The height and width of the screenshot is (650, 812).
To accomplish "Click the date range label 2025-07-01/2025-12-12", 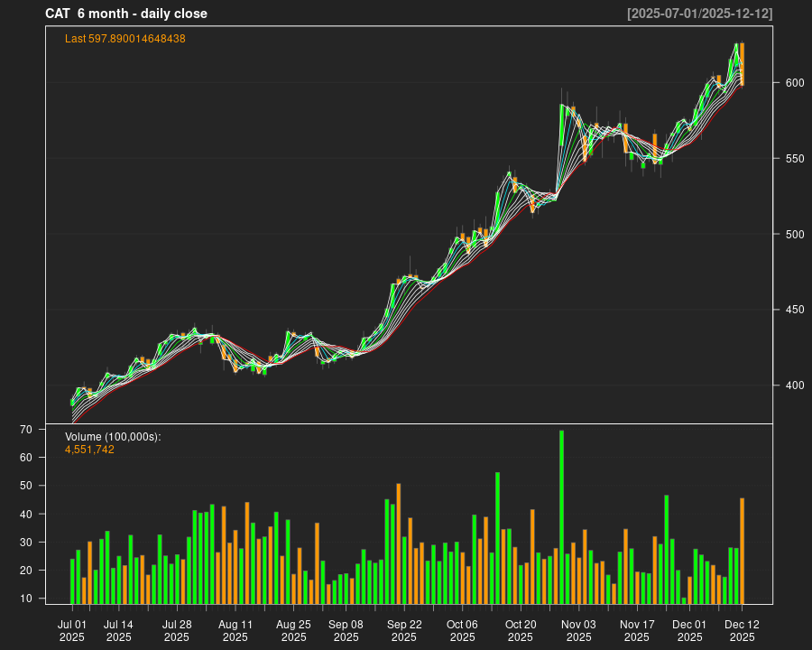I will pyautogui.click(x=699, y=14).
